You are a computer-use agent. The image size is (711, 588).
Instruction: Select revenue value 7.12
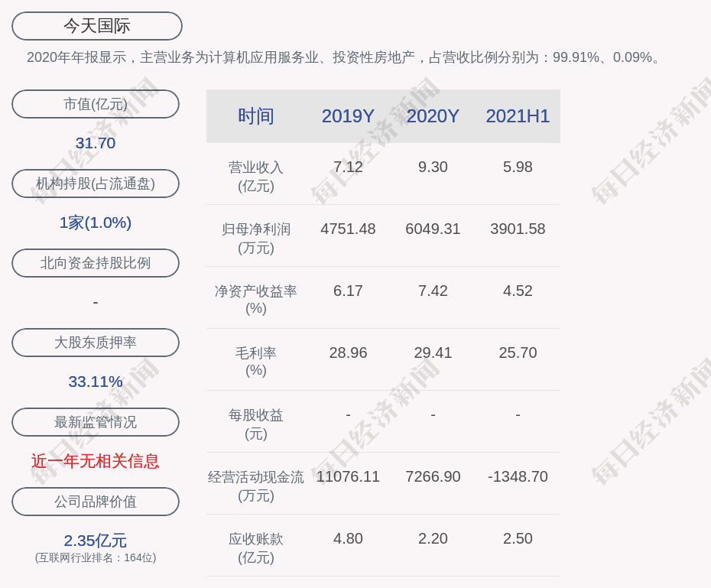pyautogui.click(x=348, y=167)
